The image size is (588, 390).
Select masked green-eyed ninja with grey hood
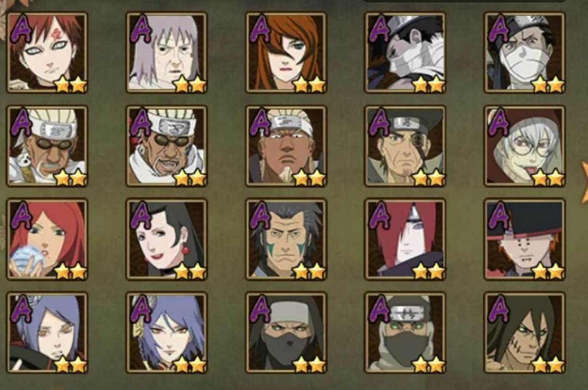286,333
